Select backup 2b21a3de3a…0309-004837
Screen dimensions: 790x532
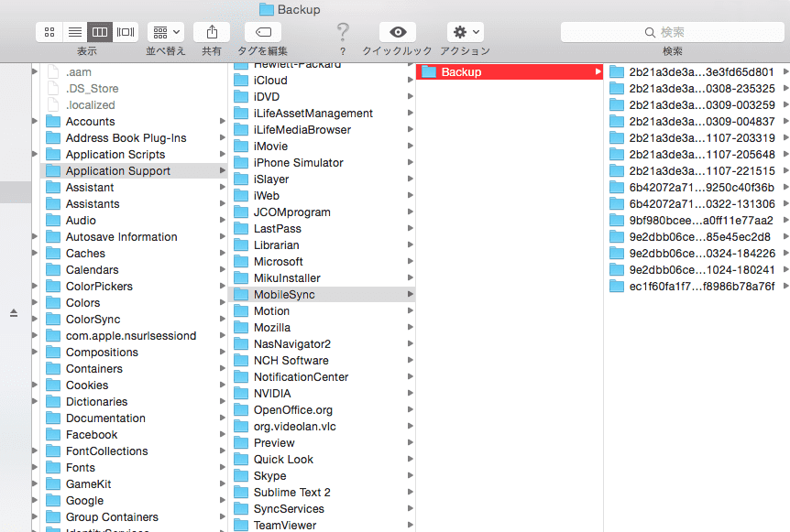(x=697, y=121)
